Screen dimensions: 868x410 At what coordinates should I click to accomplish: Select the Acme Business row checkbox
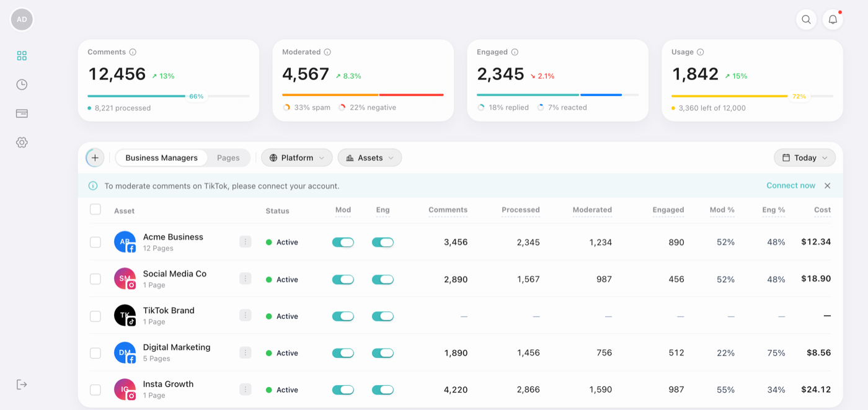(95, 242)
